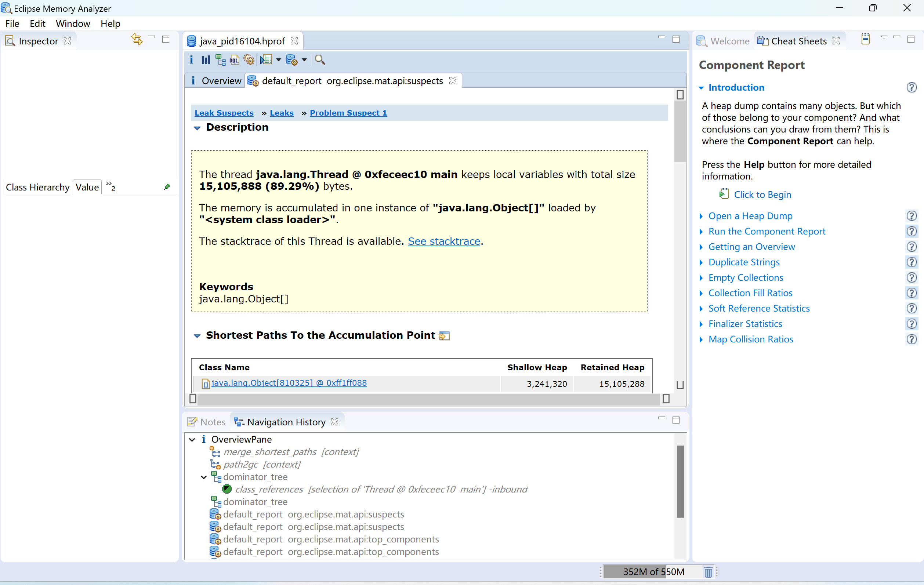Expand the Run the Component Report step
924x585 pixels.
point(701,232)
